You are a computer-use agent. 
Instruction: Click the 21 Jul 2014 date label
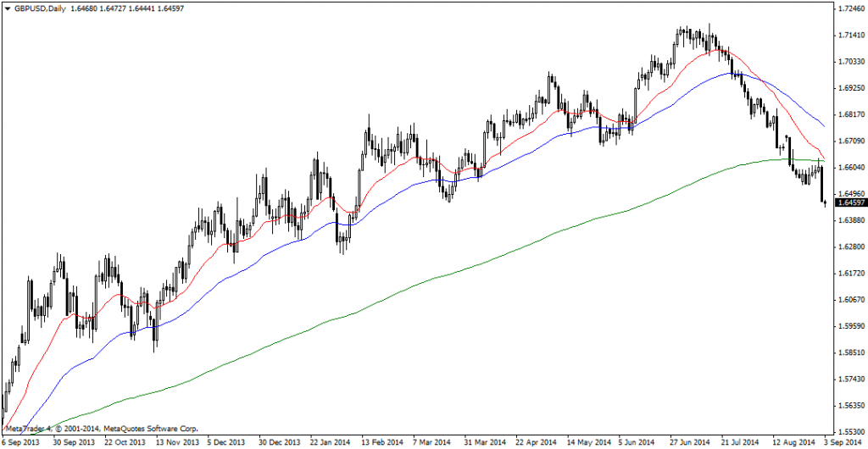tap(741, 442)
